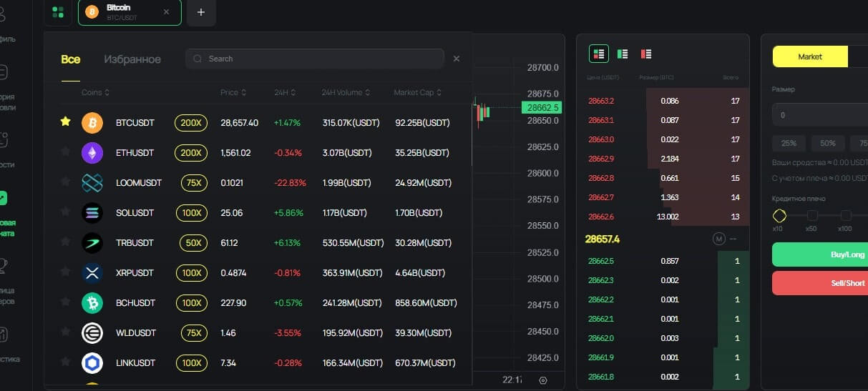Screen dimensions: 868x391
Task: Click the coin Search input field
Action: [x=315, y=59]
